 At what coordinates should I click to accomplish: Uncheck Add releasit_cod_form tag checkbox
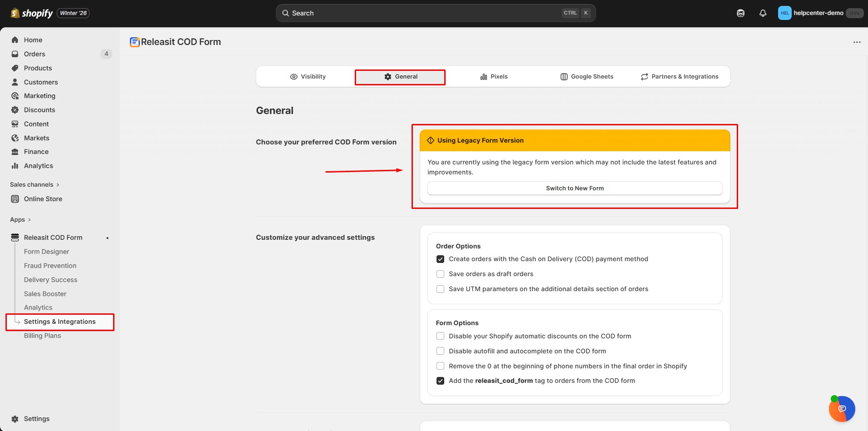click(x=440, y=381)
